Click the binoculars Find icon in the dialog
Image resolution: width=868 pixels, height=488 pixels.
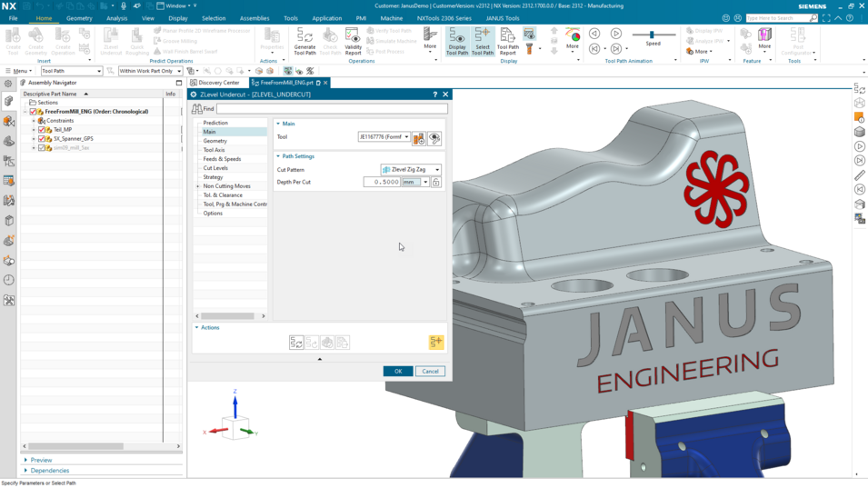click(x=196, y=109)
